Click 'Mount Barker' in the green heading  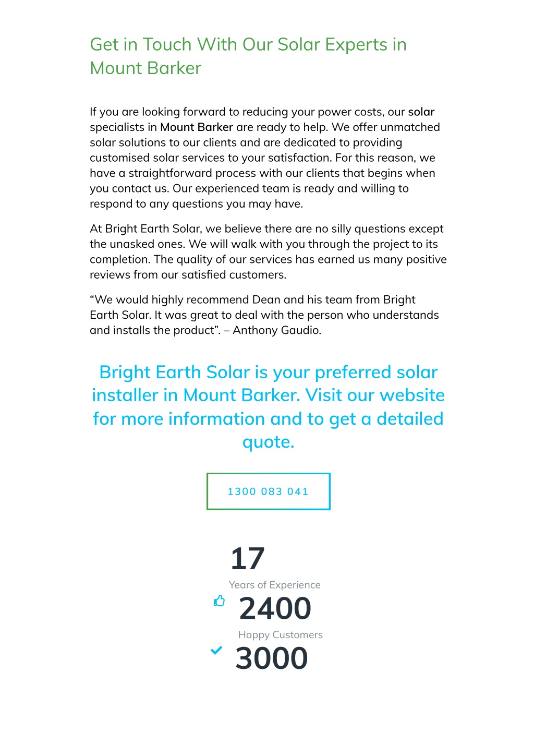pyautogui.click(x=145, y=68)
